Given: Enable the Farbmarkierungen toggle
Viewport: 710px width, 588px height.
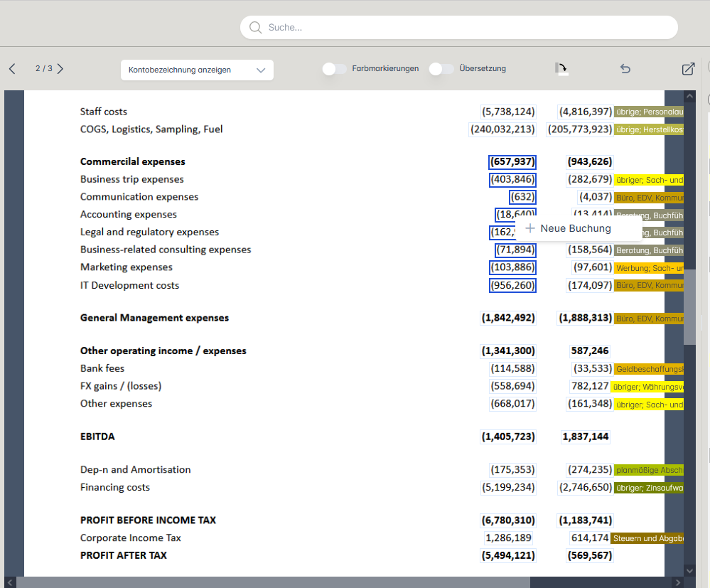Looking at the screenshot, I should tap(334, 69).
